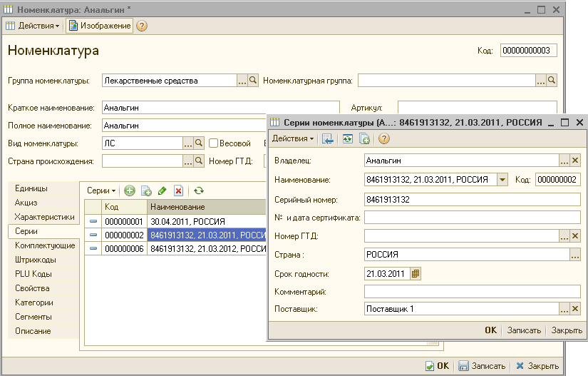Screen dimensions: 588x376
Task: Open the Характеристики tab
Action: (44, 217)
